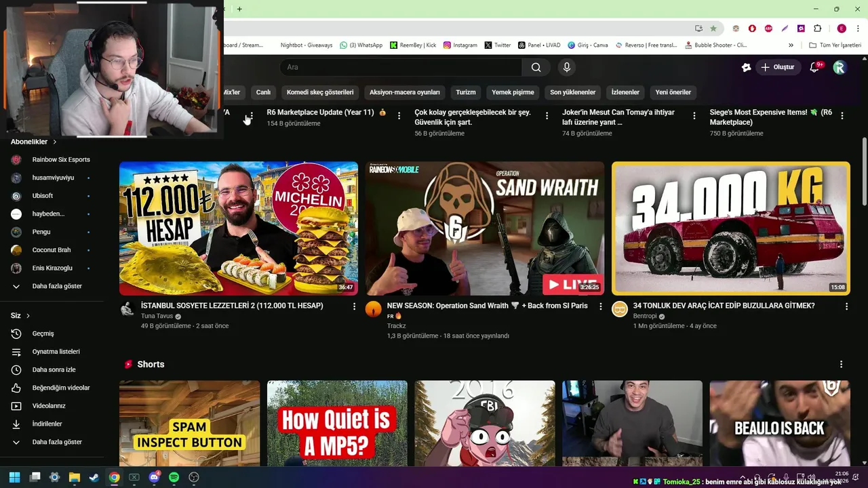Focus the YouTube Ara search field
This screenshot has width=868, height=488.
click(x=401, y=67)
